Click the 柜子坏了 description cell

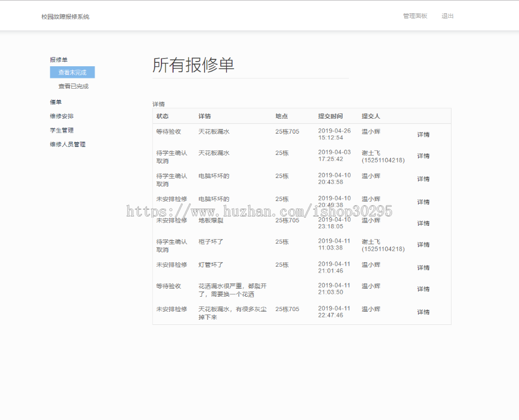[x=211, y=242]
